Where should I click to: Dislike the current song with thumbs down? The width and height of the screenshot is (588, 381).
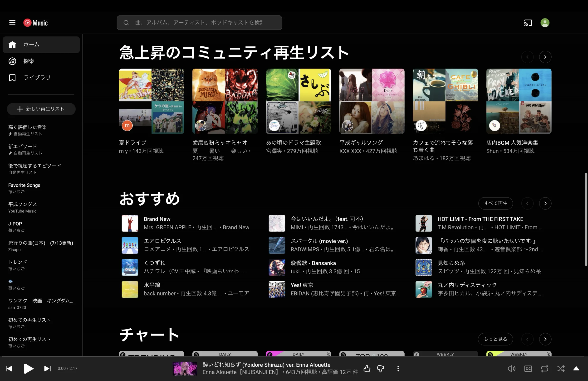pos(381,369)
